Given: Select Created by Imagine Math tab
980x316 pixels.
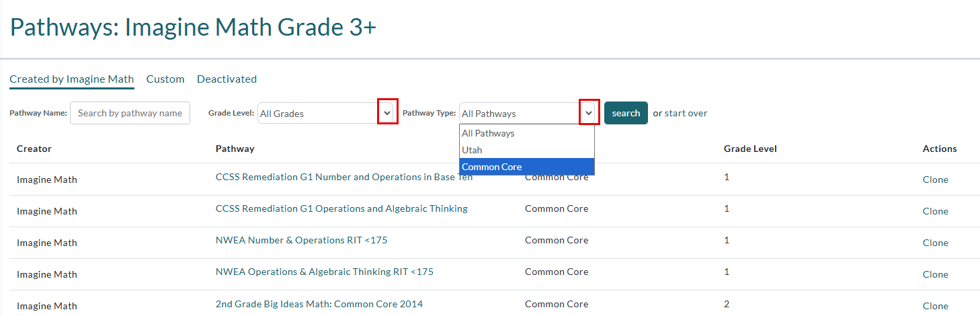Looking at the screenshot, I should (72, 79).
